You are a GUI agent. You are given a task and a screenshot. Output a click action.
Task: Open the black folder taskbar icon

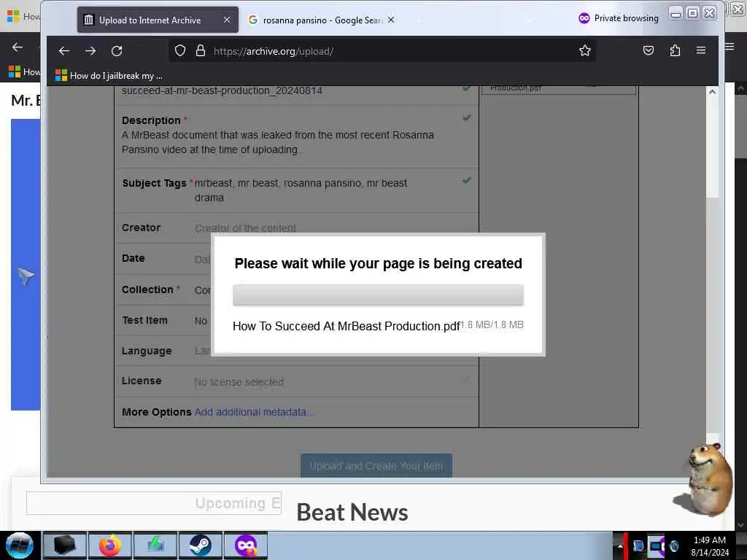[64, 545]
